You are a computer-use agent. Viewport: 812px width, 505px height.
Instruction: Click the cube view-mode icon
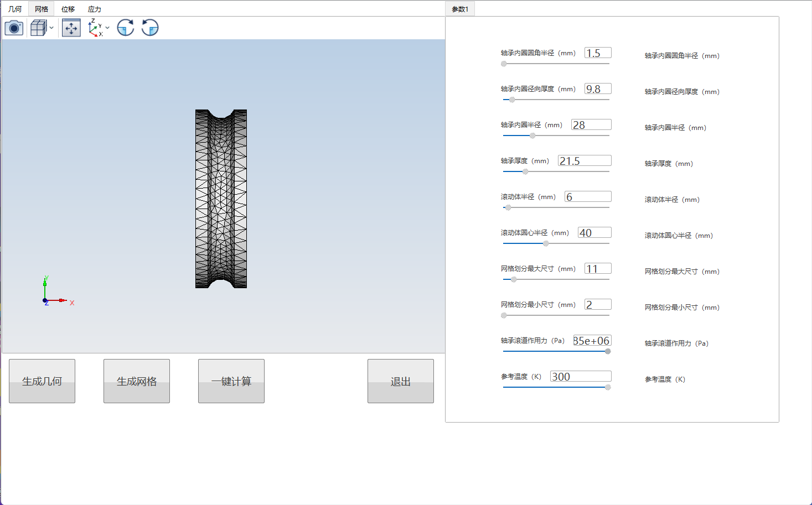point(38,28)
